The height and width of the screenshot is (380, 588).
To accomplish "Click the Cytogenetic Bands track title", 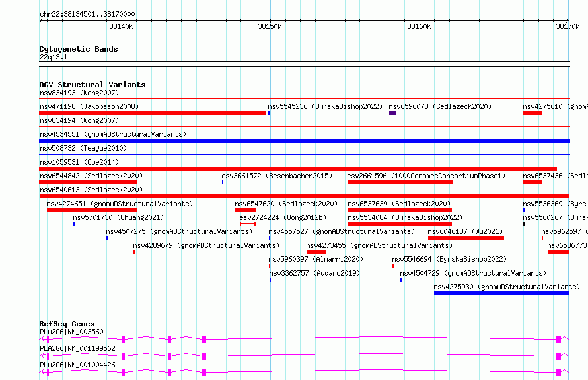I will coord(79,49).
